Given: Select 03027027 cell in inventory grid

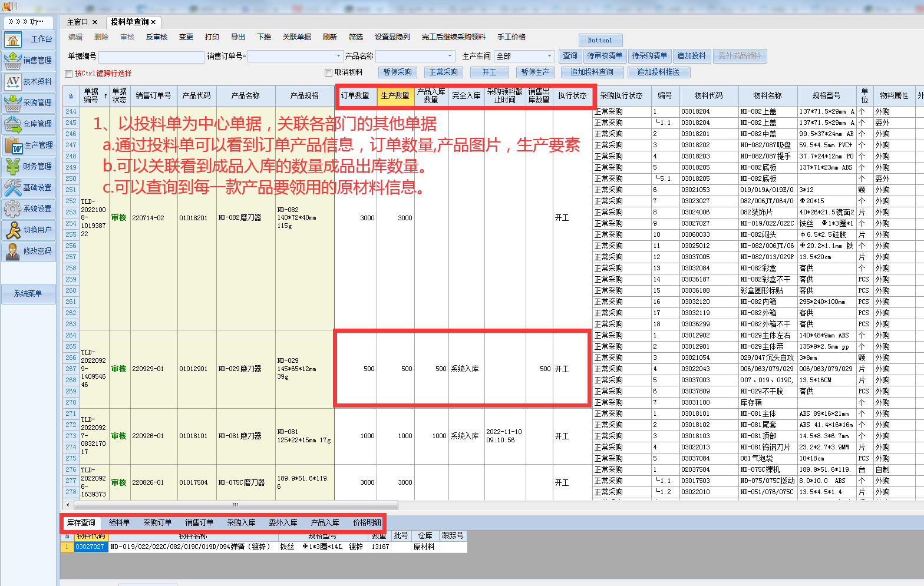Looking at the screenshot, I should point(91,547).
